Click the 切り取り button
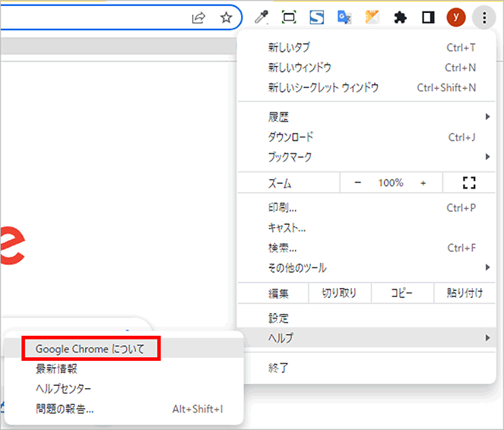Image resolution: width=504 pixels, height=430 pixels. (x=340, y=293)
